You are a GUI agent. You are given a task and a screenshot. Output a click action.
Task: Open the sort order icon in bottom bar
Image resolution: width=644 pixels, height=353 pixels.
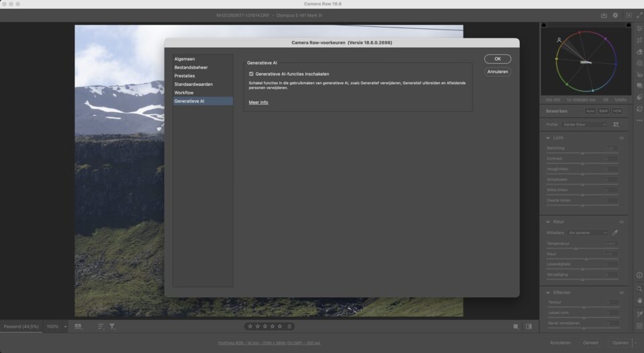click(101, 327)
